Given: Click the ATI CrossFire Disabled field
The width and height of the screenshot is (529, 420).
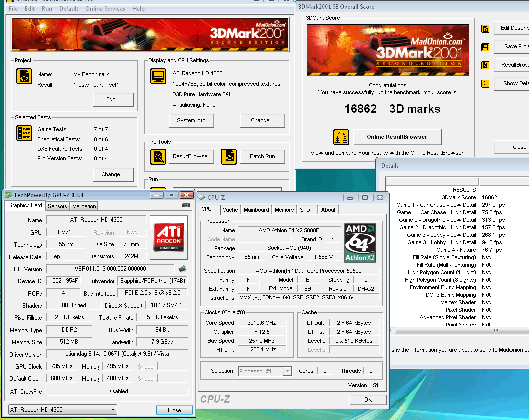Looking at the screenshot, I should [118, 391].
